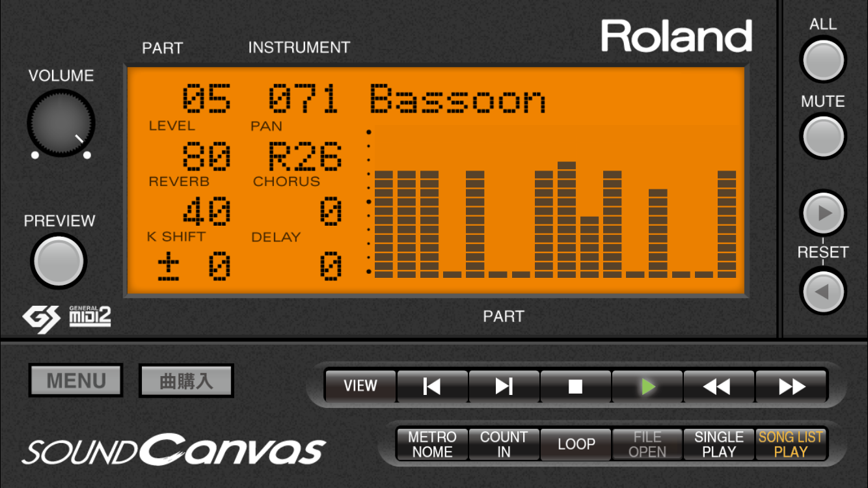Tap the Bassoon instrument name

click(x=457, y=100)
